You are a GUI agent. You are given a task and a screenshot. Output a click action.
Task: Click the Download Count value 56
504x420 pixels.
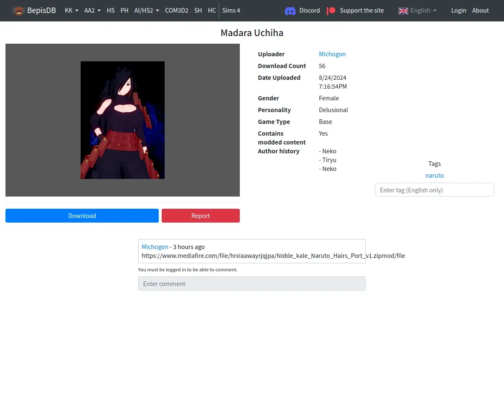[x=322, y=66]
